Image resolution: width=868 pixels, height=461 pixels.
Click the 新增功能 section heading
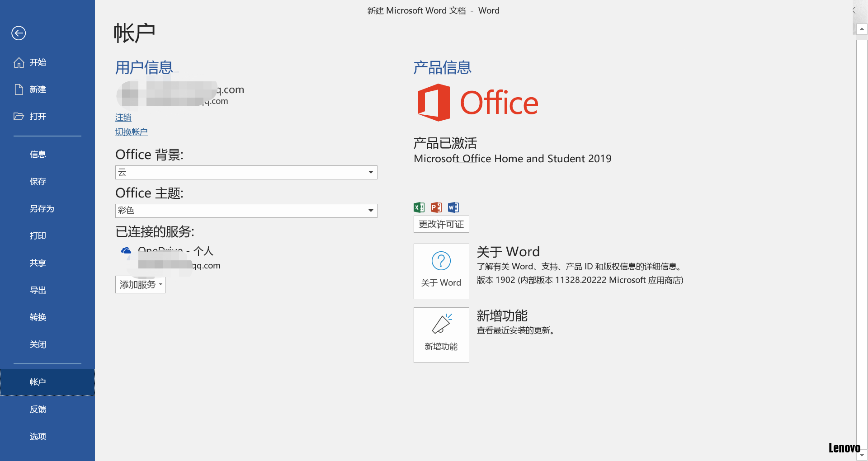coord(502,315)
